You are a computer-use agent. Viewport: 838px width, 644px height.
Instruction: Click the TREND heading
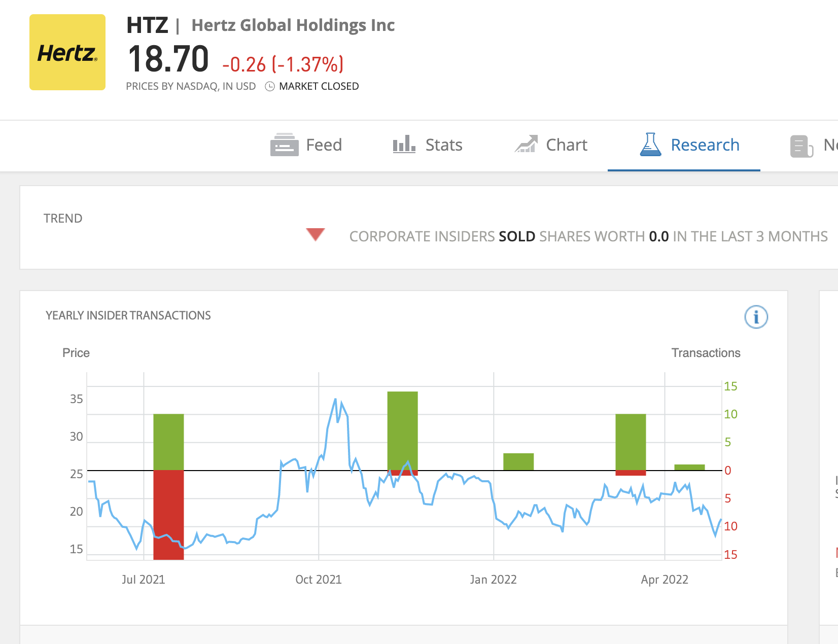point(63,219)
